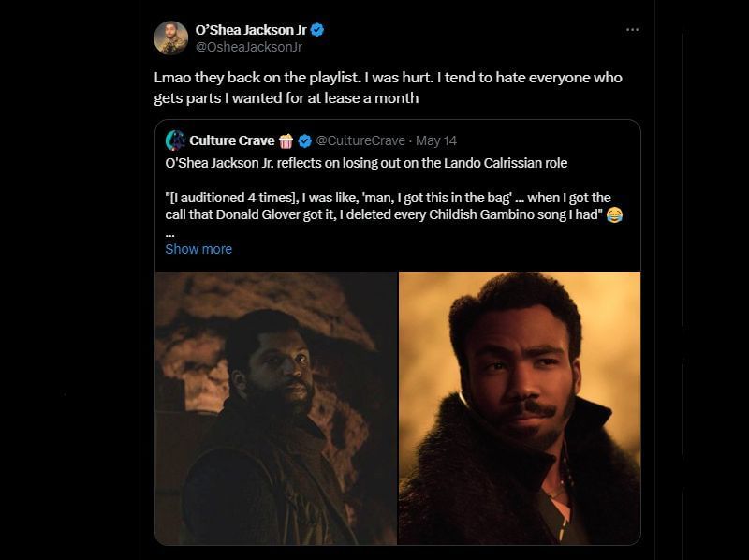Click the truncation ellipsis above Show more
The image size is (749, 560).
169,233
